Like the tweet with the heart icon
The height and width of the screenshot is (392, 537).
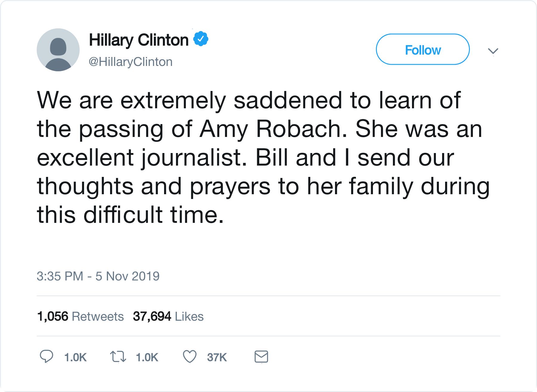(190, 356)
